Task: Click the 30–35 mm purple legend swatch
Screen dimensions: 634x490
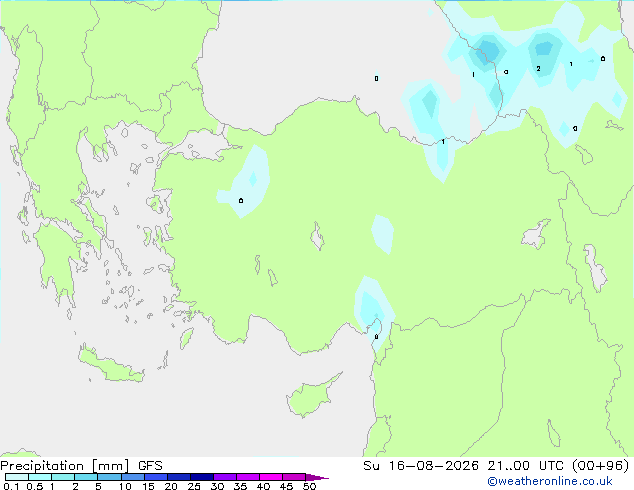Action: pos(225,477)
